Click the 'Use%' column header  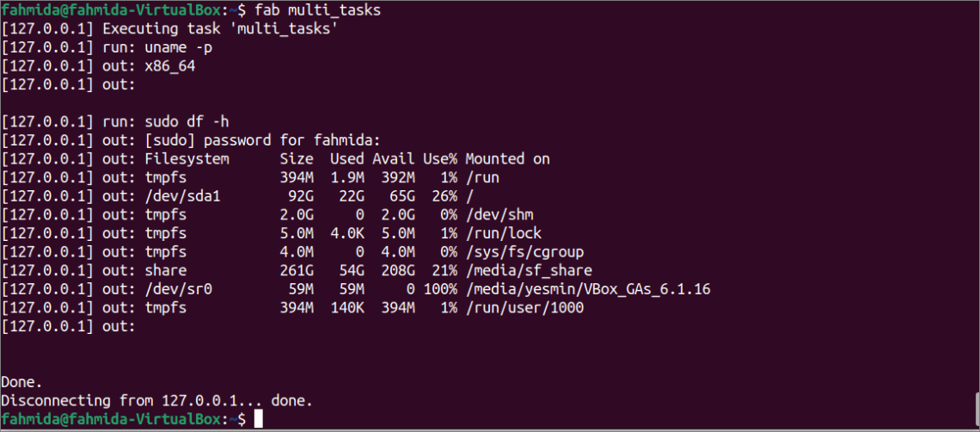click(x=439, y=159)
